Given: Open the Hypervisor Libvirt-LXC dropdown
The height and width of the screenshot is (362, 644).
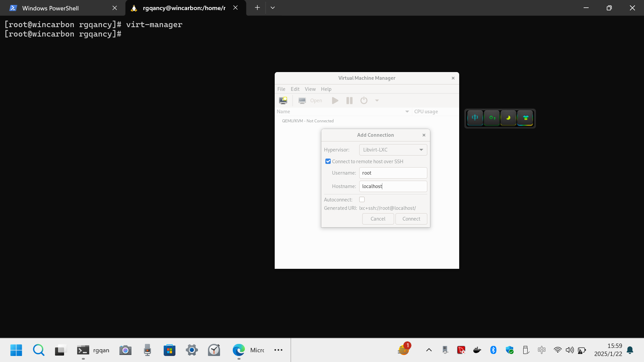Looking at the screenshot, I should coord(393,150).
